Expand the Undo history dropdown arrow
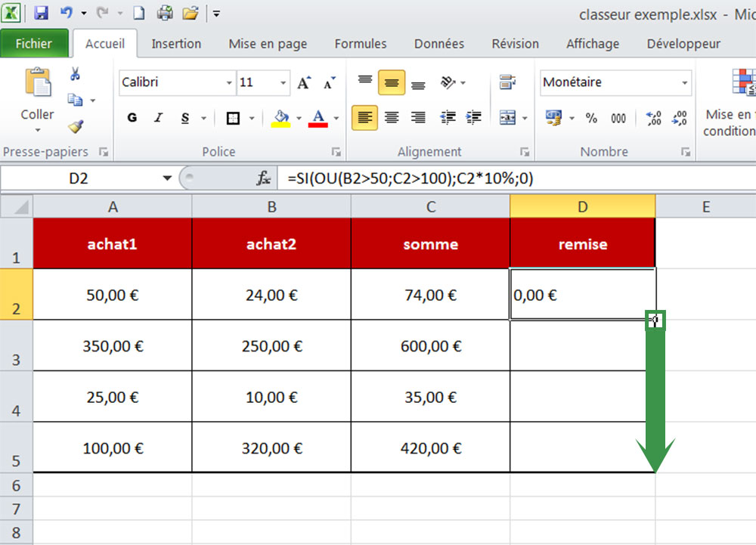This screenshot has height=545, width=756. [x=83, y=13]
